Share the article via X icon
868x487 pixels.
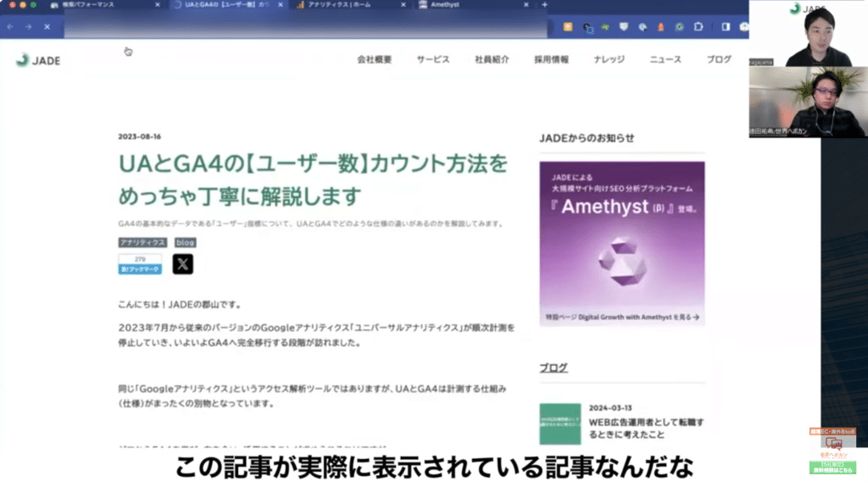[183, 264]
